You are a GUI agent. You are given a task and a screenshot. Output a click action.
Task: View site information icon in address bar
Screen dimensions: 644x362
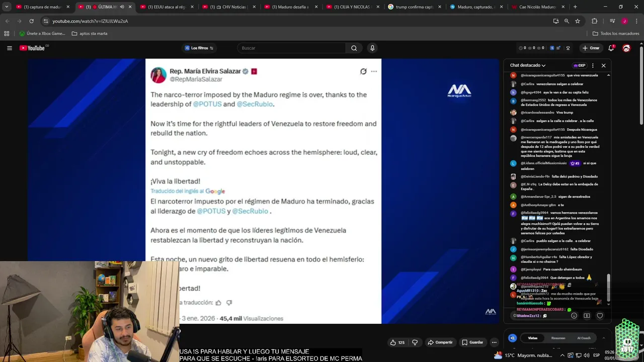[46, 21]
